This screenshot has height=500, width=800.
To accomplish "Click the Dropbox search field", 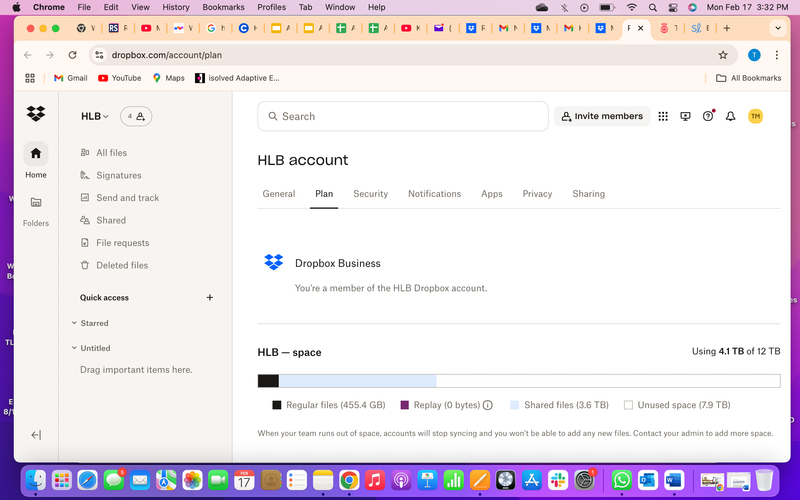I will (402, 116).
